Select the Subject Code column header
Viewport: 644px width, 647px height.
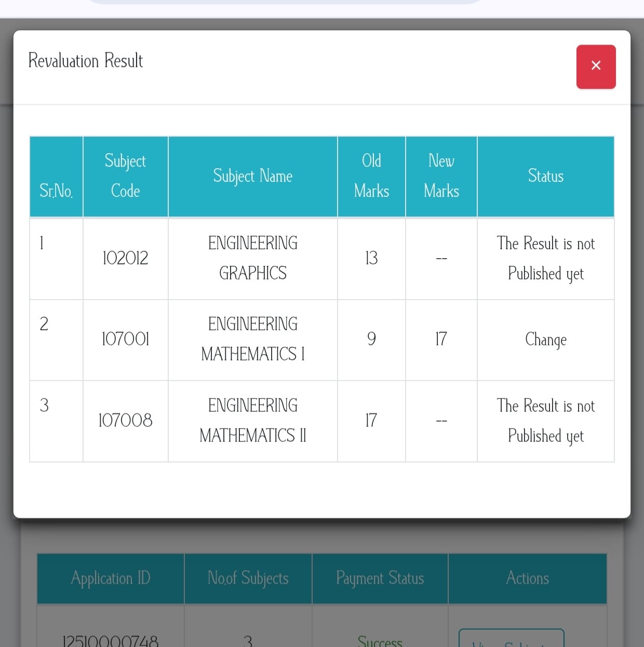tap(125, 176)
